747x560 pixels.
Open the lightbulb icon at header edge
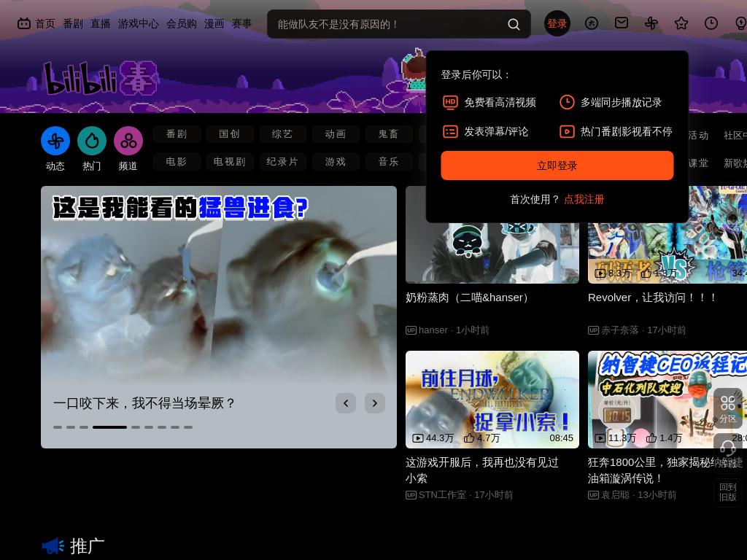[741, 23]
